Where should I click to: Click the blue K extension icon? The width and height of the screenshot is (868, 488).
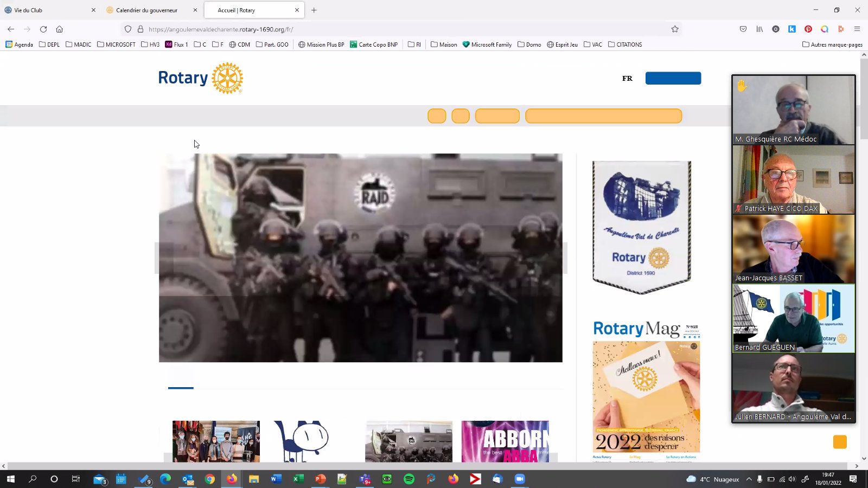(792, 29)
